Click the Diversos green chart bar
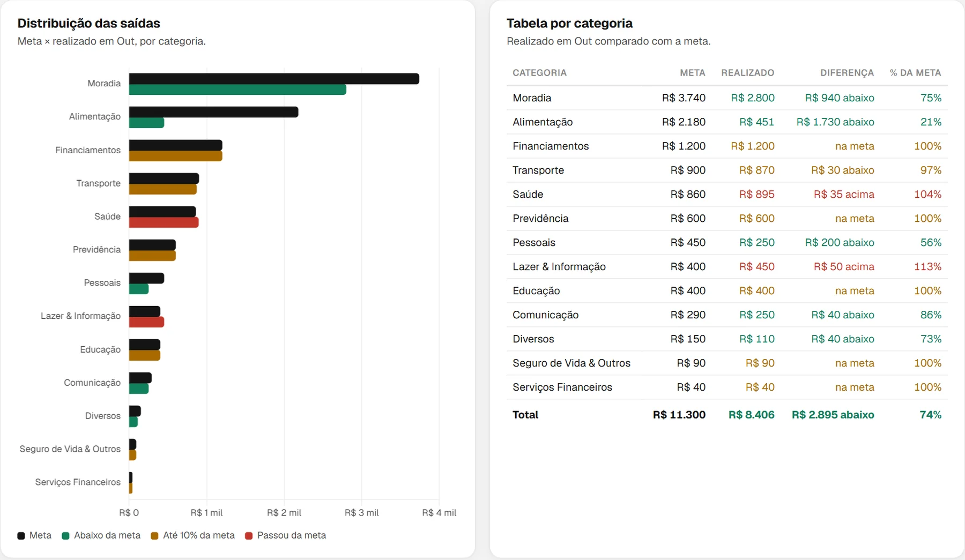Screen dimensions: 965x560 (x=133, y=422)
